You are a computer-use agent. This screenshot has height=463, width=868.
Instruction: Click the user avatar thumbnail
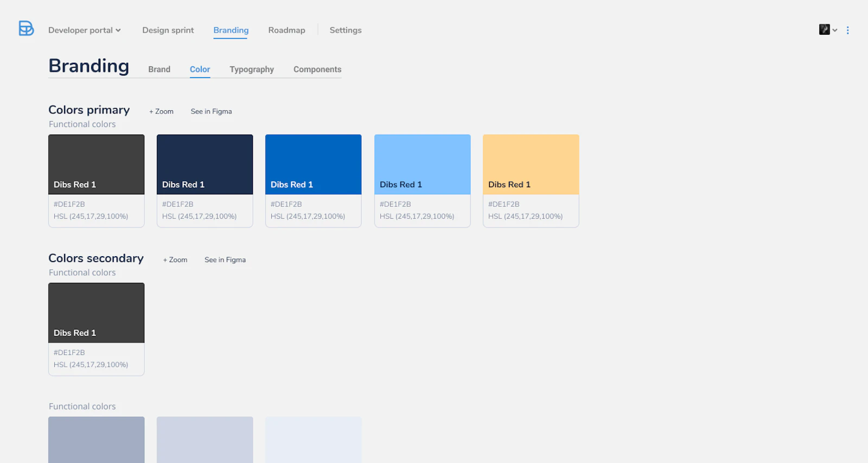click(x=824, y=30)
